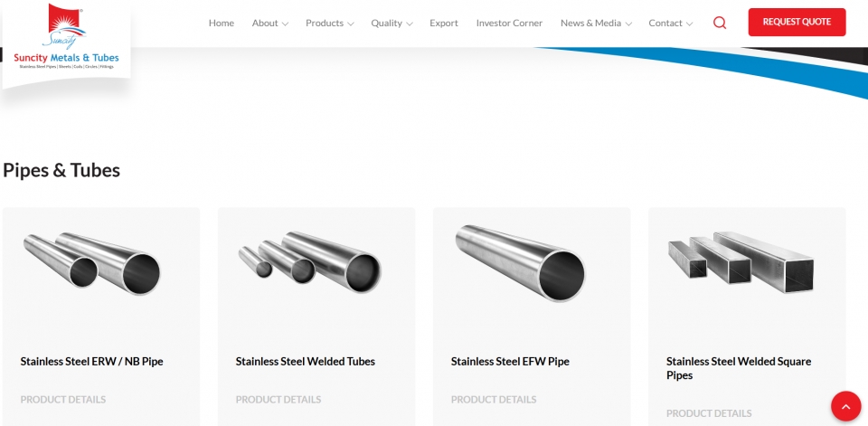View PRODUCT DETAILS for ERW / NB Pipe
The width and height of the screenshot is (868, 426).
point(63,400)
